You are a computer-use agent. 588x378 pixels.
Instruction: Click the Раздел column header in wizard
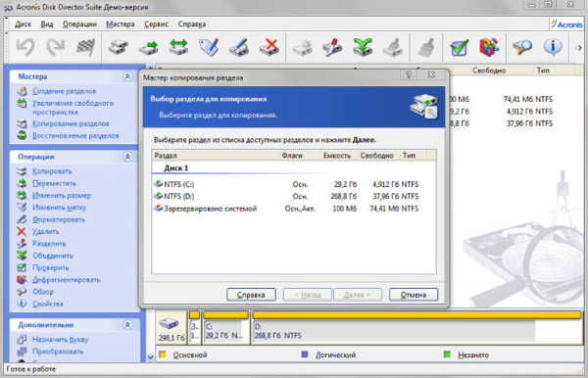[x=216, y=156]
